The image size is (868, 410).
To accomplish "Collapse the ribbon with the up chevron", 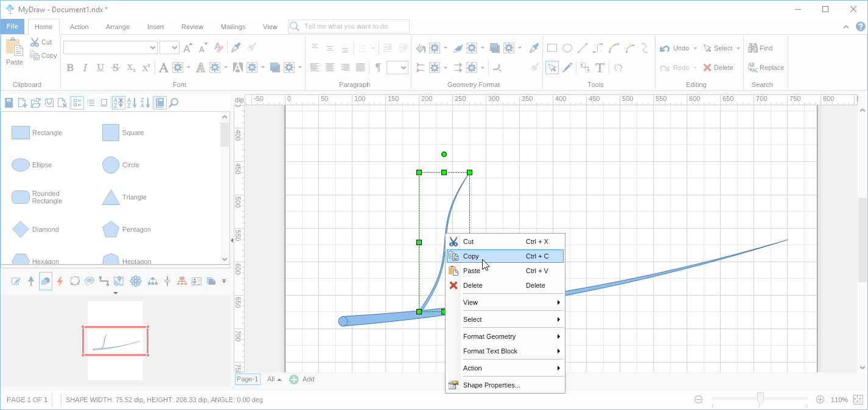I will pos(846,27).
